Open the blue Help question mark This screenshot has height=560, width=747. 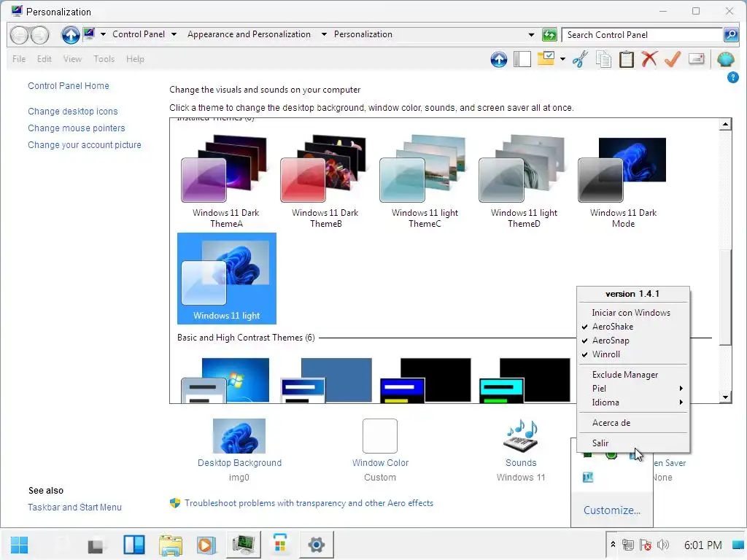(x=732, y=77)
